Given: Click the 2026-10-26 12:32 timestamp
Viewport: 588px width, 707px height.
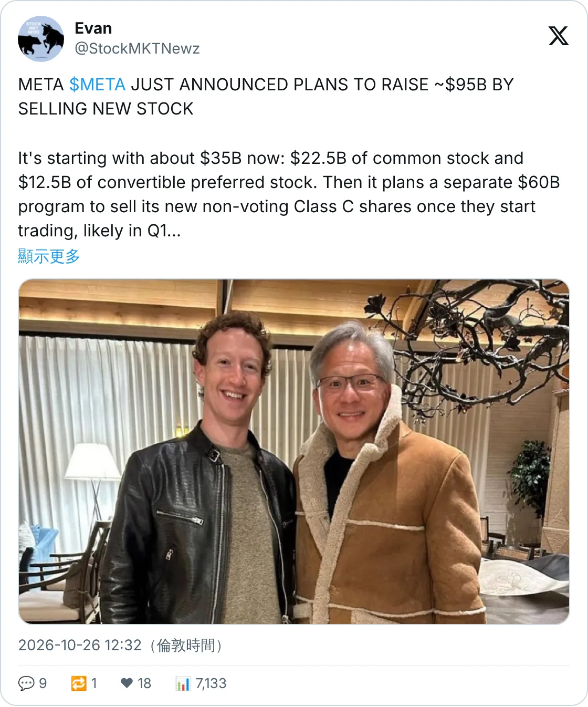Looking at the screenshot, I should click(80, 645).
